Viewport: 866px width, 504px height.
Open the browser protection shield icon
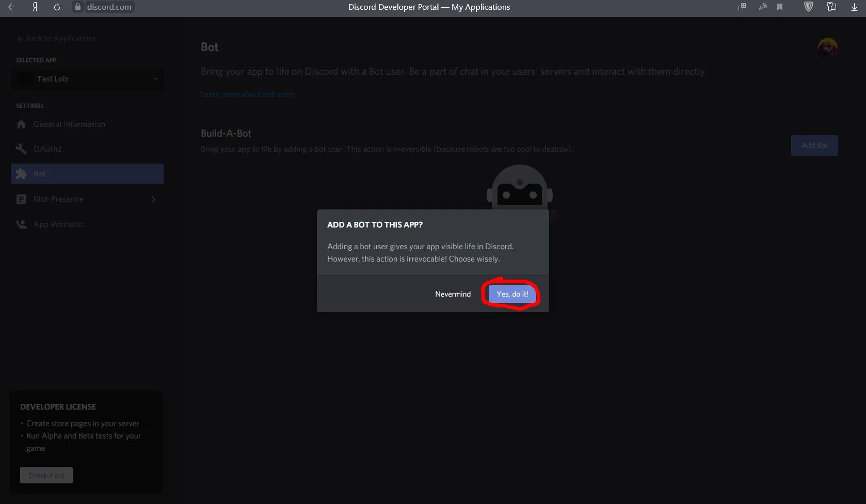(x=809, y=7)
